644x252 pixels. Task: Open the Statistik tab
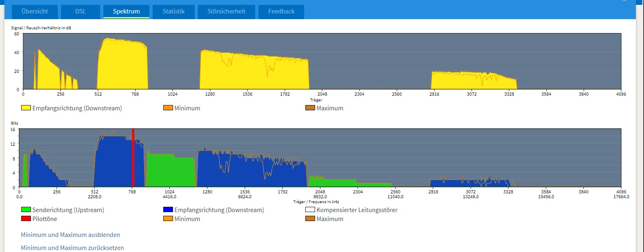173,11
